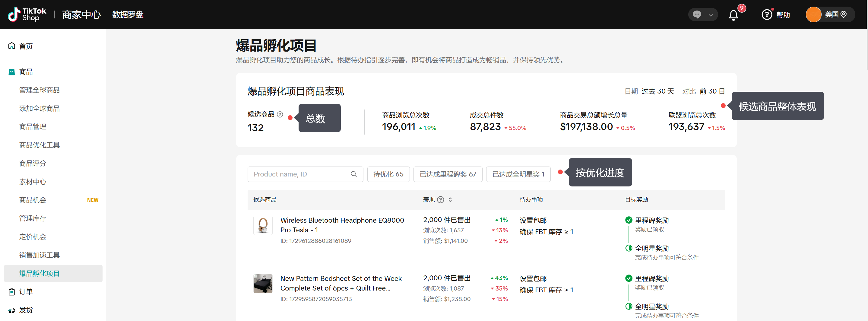868x321 pixels.
Task: Open 商家中心 in the top bar
Action: pos(81,14)
